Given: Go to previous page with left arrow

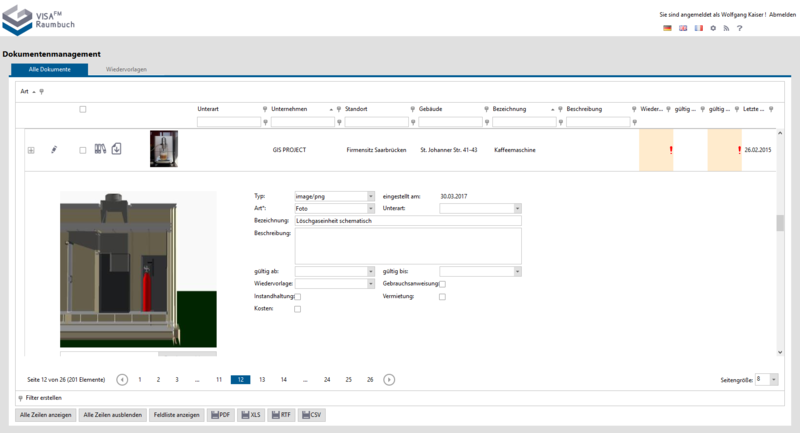Looking at the screenshot, I should click(122, 379).
